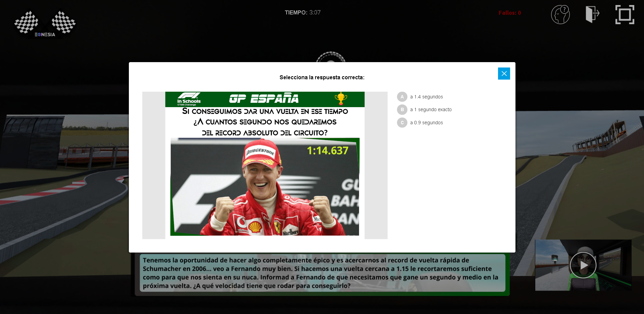The height and width of the screenshot is (314, 644).
Task: Play the character video in the corner
Action: [x=583, y=265]
